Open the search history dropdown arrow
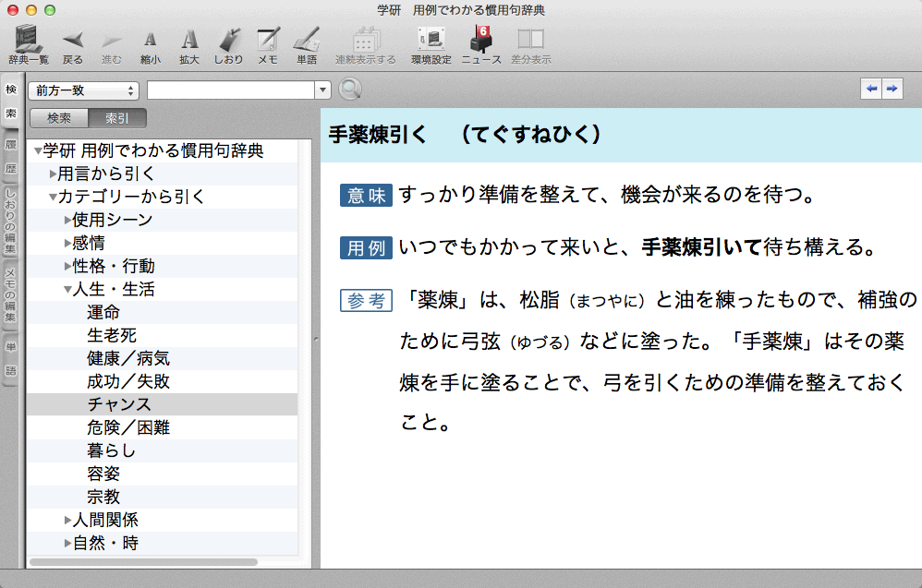This screenshot has width=922, height=588. click(x=322, y=90)
